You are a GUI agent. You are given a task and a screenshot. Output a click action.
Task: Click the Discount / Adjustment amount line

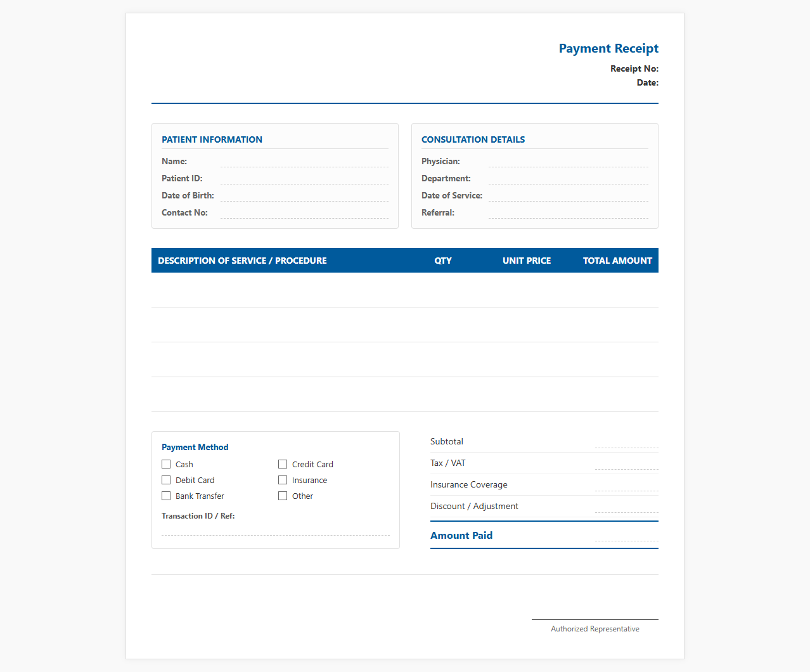pyautogui.click(x=627, y=507)
